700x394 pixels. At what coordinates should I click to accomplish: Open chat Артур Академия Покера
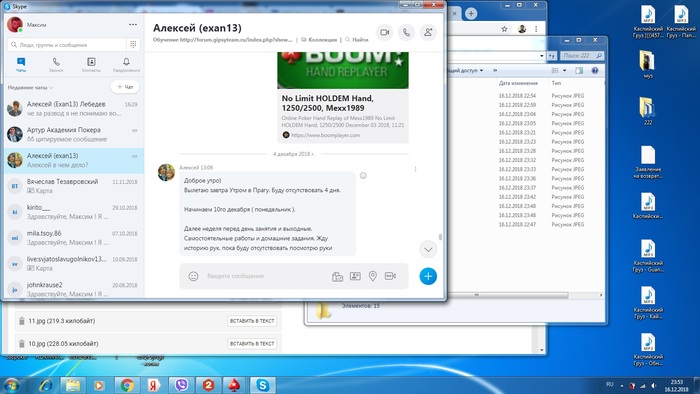coord(74,134)
